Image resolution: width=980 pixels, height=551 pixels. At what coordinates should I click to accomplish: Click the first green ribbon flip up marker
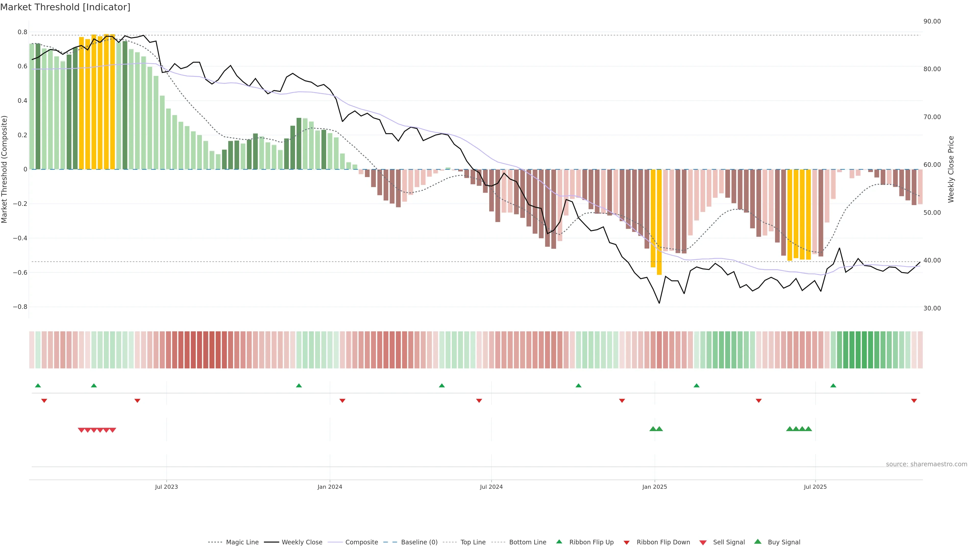[x=38, y=386]
